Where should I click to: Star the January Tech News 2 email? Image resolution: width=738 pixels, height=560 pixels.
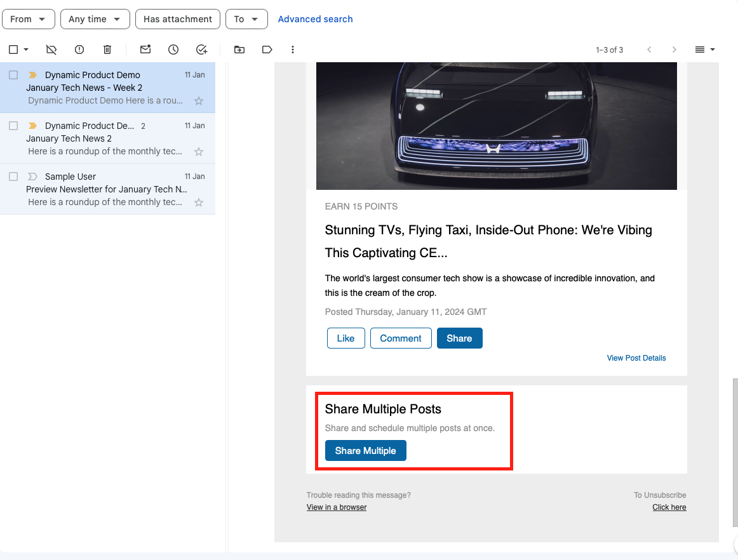point(199,152)
